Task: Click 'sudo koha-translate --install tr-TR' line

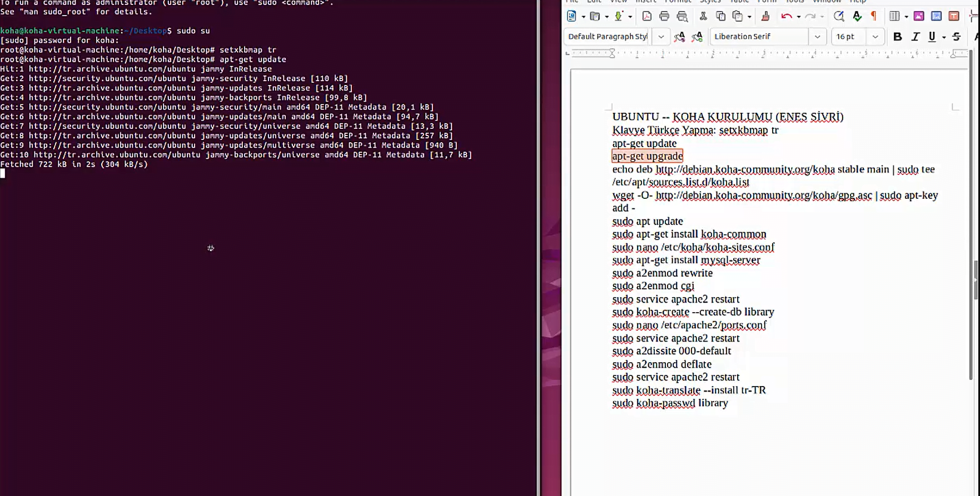Action: tap(689, 390)
